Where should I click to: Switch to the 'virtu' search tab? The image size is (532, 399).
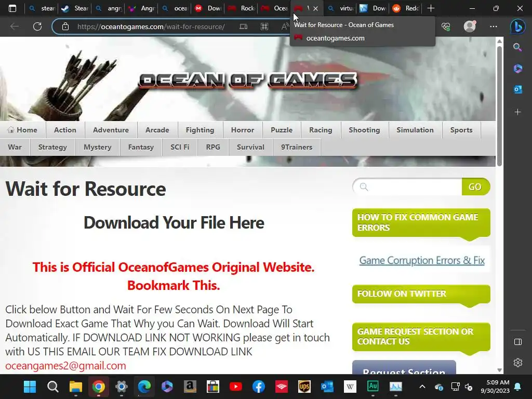(x=340, y=8)
